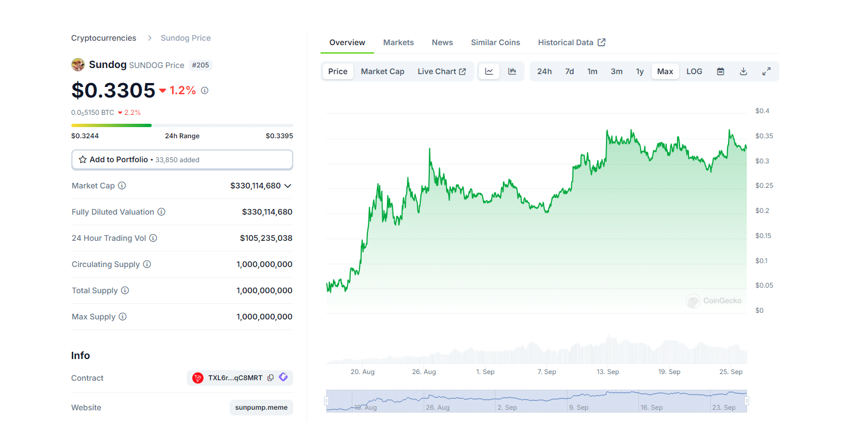This screenshot has width=868, height=422.
Task: Expand chart to fullscreen
Action: pyautogui.click(x=767, y=71)
